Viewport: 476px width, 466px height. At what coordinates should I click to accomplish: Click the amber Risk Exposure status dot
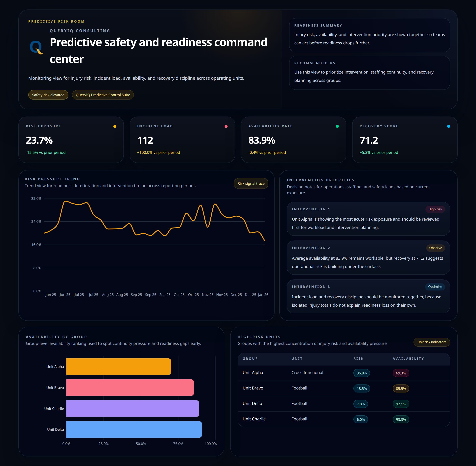(115, 126)
